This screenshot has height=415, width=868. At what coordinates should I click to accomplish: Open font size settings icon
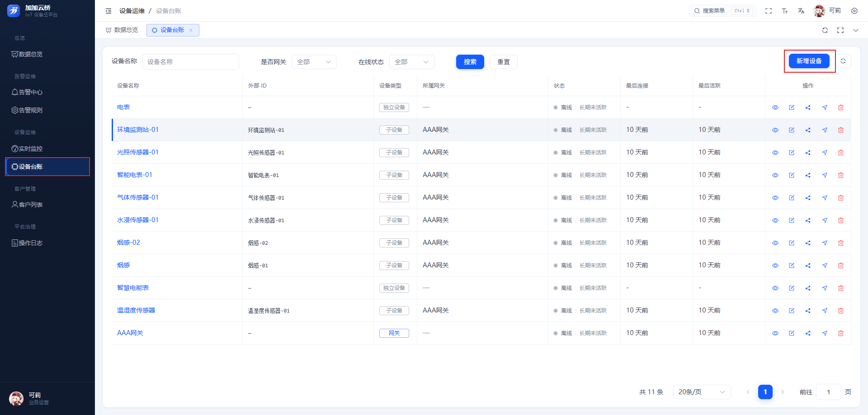click(x=785, y=11)
